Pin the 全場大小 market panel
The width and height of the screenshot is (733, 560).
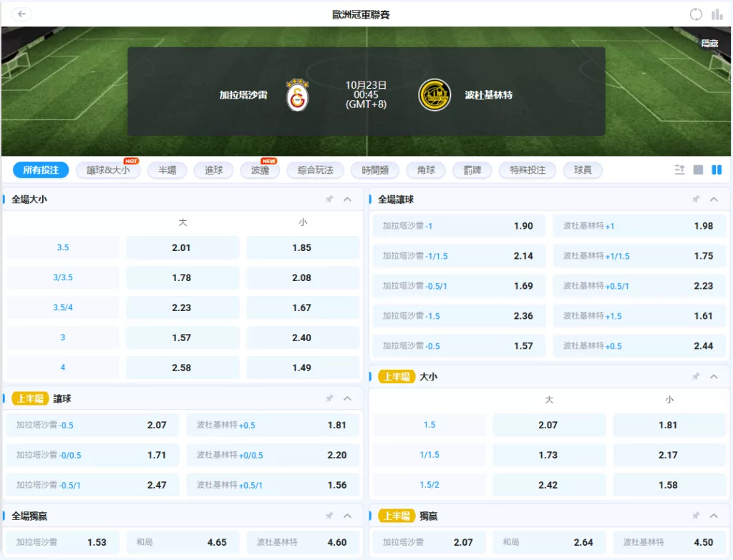329,200
